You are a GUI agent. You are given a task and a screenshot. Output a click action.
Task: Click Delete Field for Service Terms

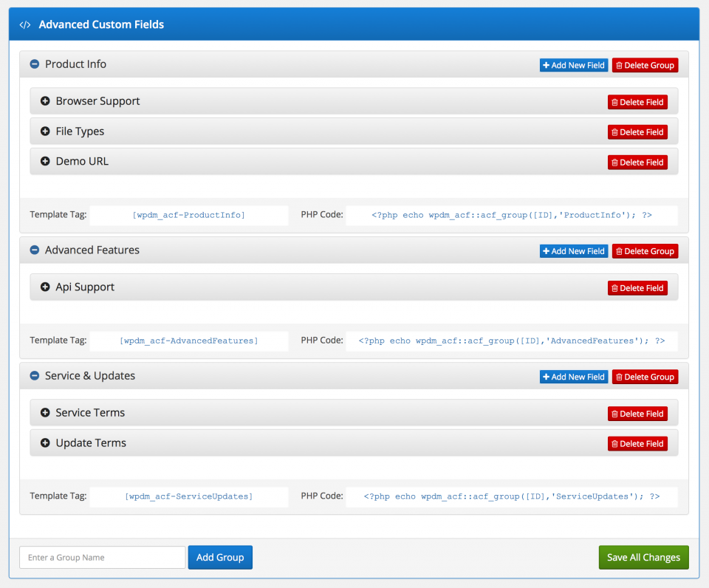[637, 414]
